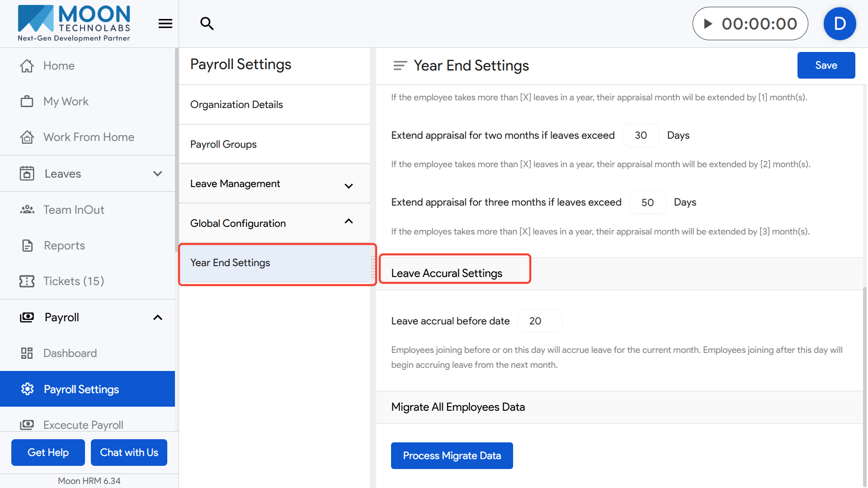
Task: Open user profile avatar D
Action: [x=840, y=23]
